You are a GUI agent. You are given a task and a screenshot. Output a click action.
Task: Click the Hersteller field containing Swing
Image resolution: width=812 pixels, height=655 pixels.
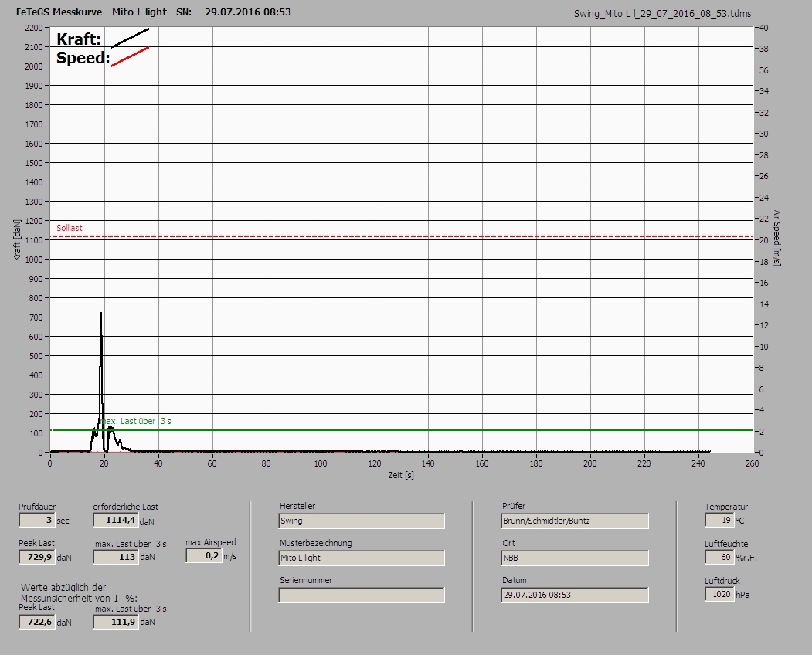tap(362, 521)
